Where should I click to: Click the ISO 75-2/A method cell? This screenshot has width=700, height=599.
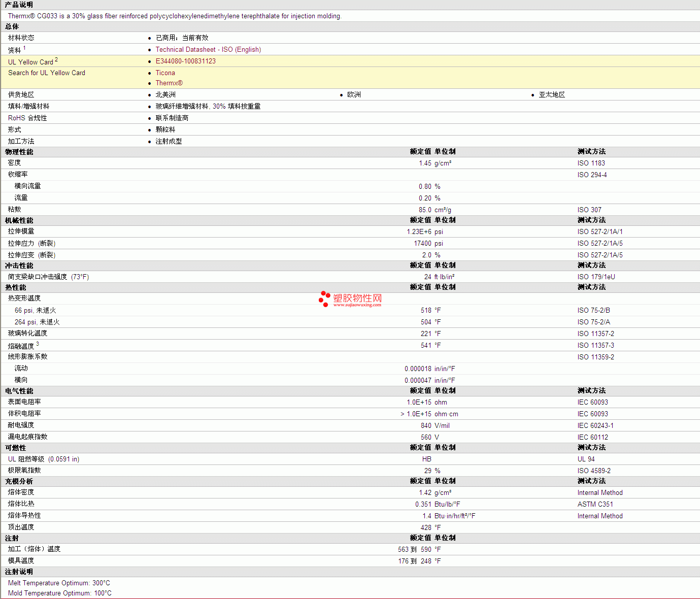594,322
